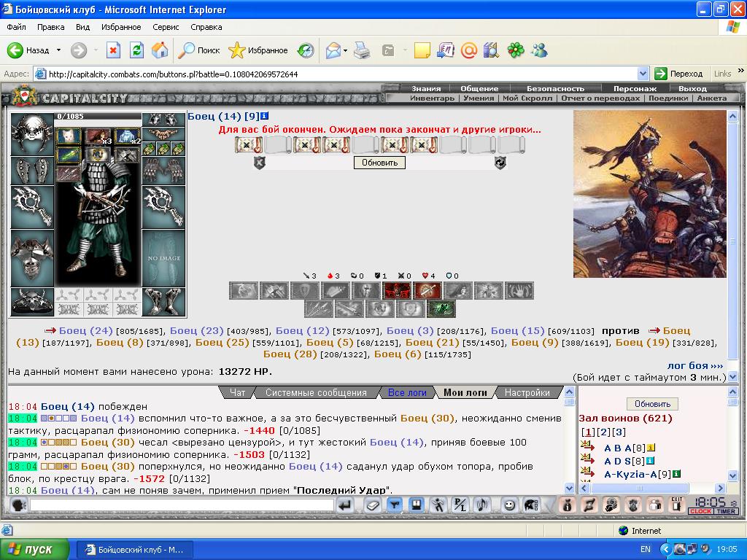This screenshot has width=747, height=560.
Task: Expand the Links toolbar chevron
Action: click(x=741, y=71)
